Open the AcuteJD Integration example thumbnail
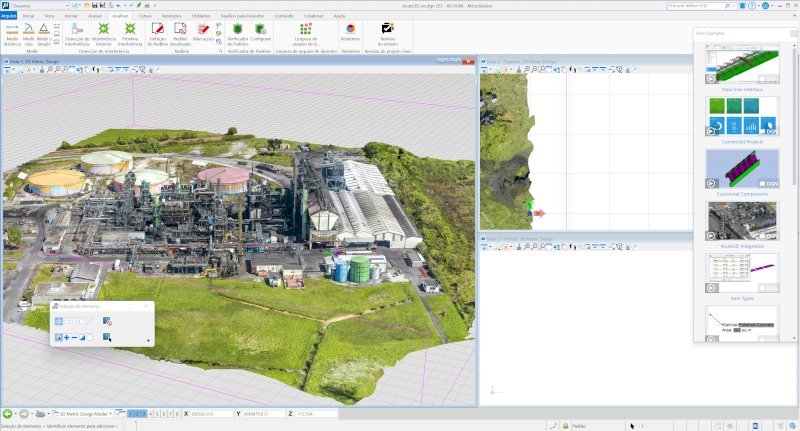Image resolution: width=800 pixels, height=431 pixels. point(742,220)
